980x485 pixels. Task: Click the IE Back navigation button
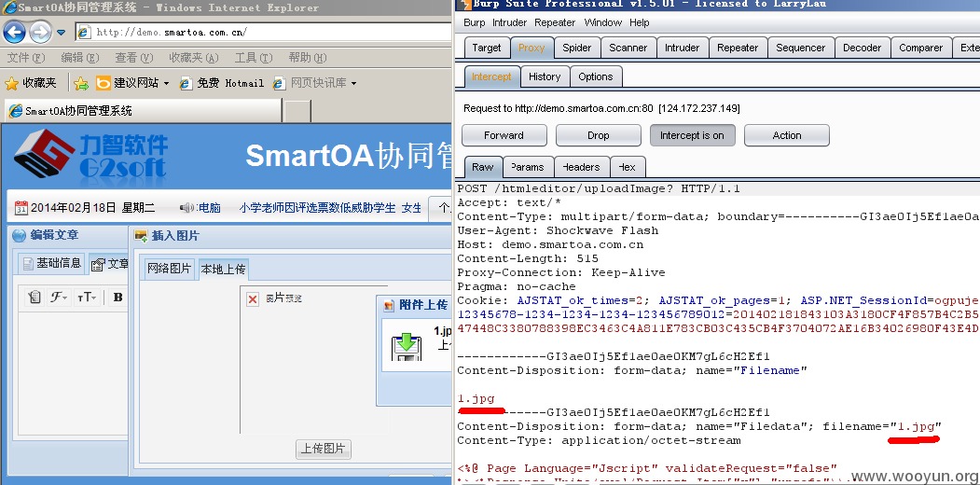(14, 32)
